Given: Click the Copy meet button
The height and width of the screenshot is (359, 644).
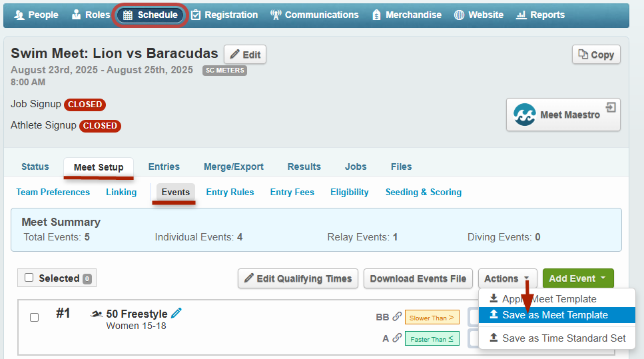Looking at the screenshot, I should click(x=596, y=55).
